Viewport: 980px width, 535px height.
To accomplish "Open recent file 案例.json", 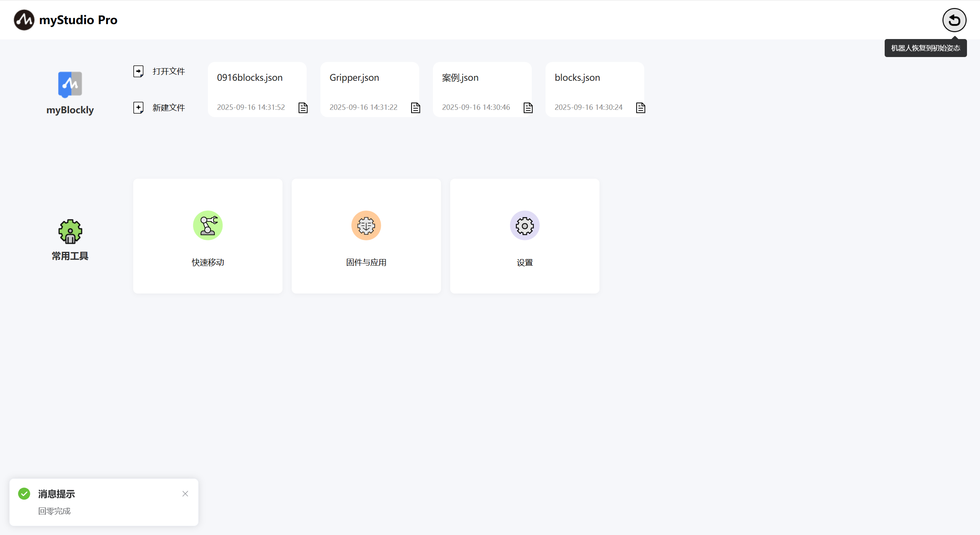I will click(x=460, y=78).
